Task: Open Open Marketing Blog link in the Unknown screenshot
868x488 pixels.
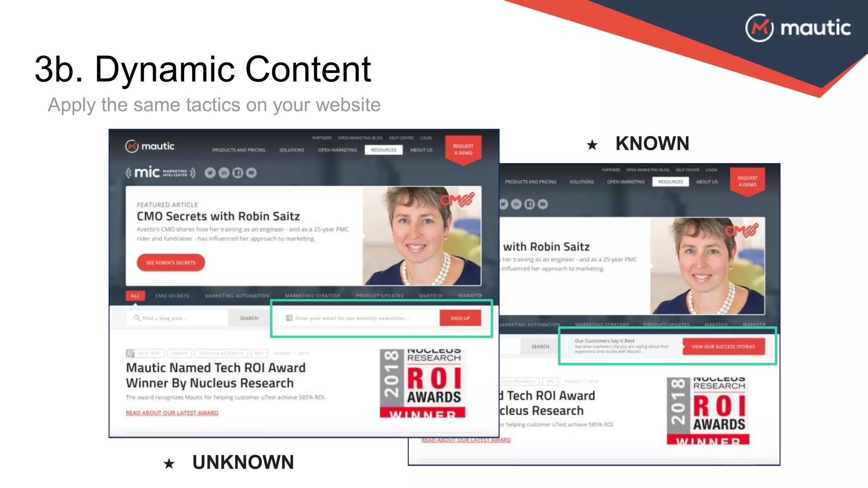Action: (360, 138)
